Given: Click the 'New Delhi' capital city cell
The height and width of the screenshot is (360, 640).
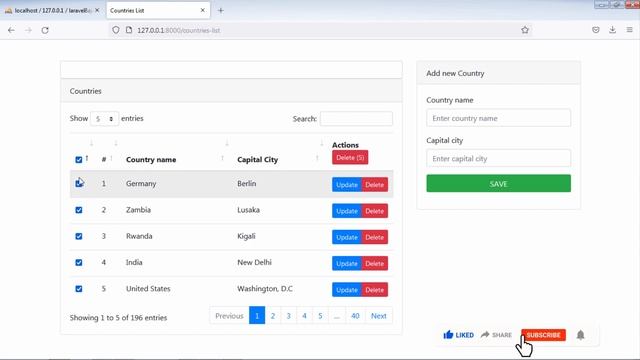Looking at the screenshot, I should click(x=254, y=262).
